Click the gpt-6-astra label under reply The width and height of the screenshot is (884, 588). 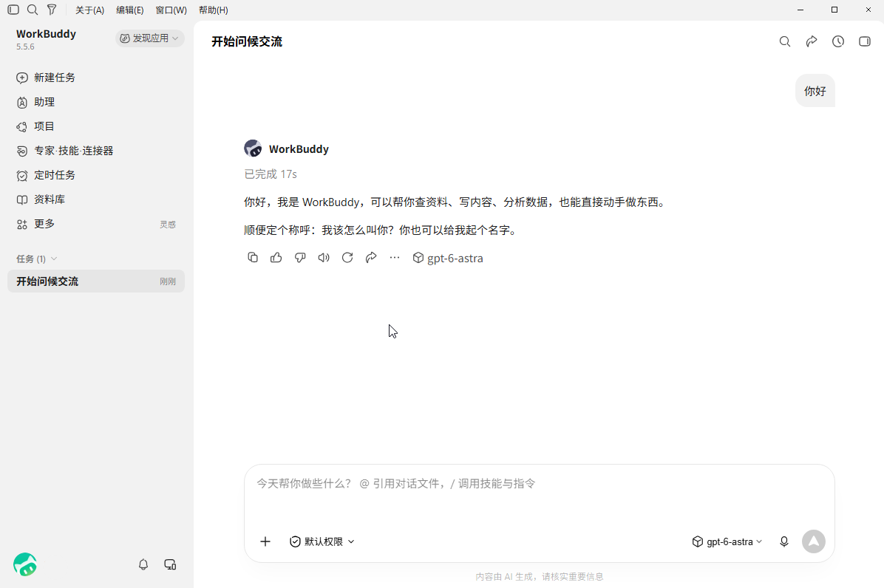click(448, 258)
